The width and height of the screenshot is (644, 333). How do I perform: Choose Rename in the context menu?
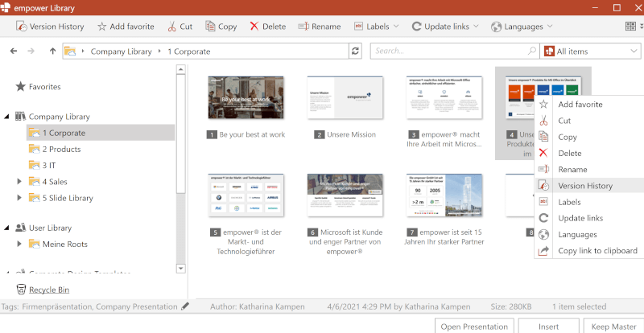coord(589,170)
